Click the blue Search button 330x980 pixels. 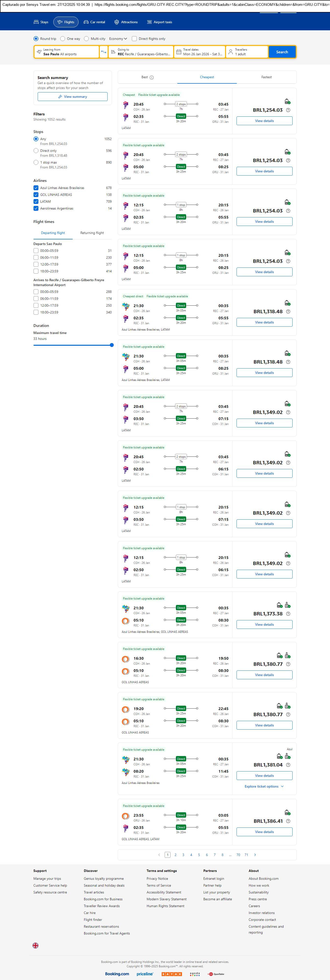(282, 52)
